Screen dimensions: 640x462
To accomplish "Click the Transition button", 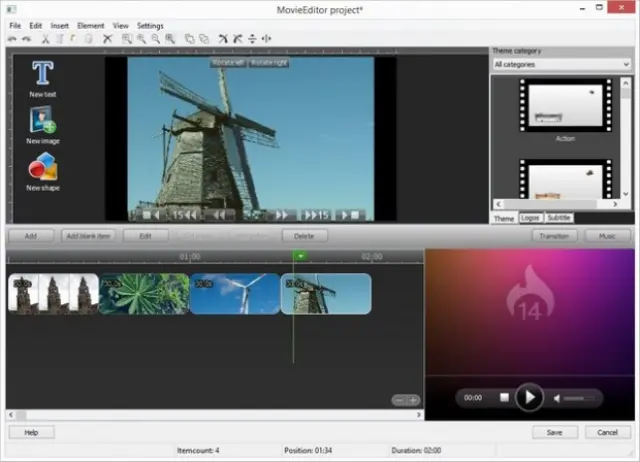I will (x=553, y=236).
